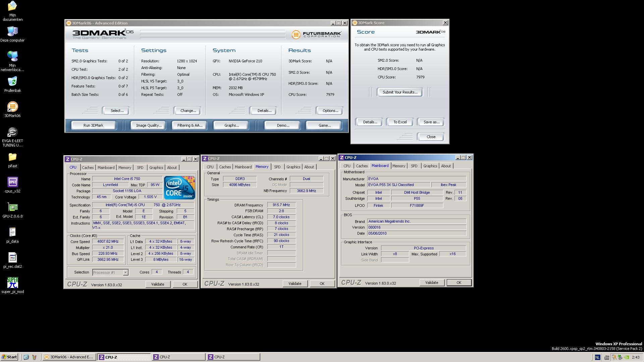Image resolution: width=644 pixels, height=362 pixels.
Task: Click OK in right CPU-Z window
Action: [459, 283]
